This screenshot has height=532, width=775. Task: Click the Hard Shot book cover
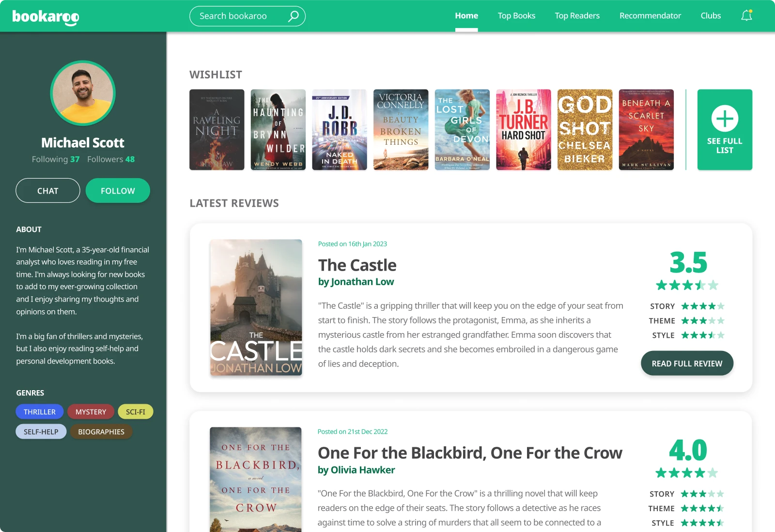pos(523,129)
